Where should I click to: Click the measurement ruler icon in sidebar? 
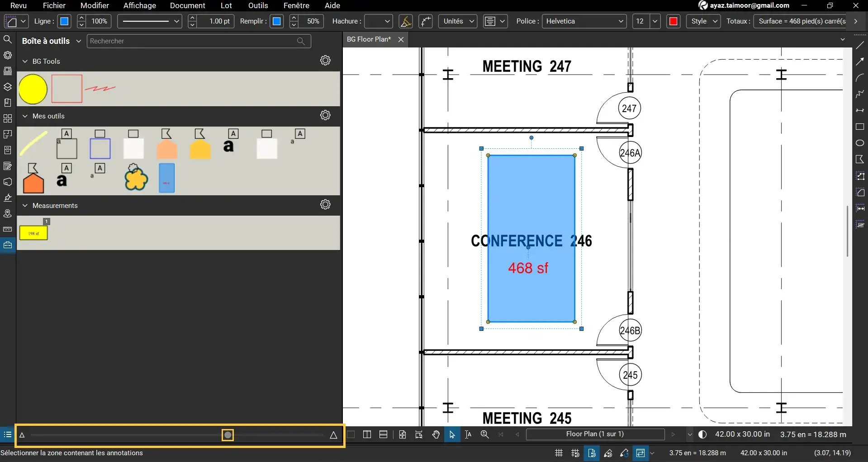8,229
